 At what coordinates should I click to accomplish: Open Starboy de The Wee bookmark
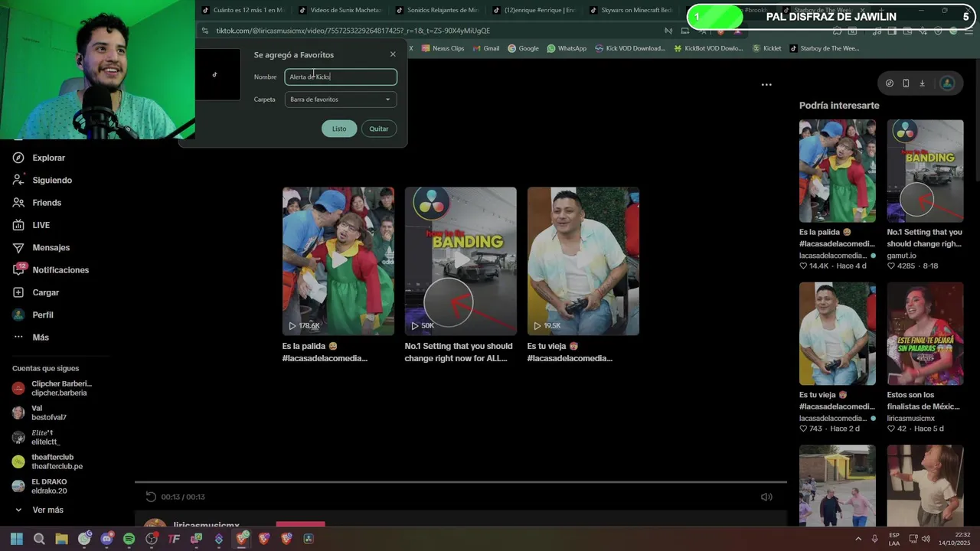[824, 48]
